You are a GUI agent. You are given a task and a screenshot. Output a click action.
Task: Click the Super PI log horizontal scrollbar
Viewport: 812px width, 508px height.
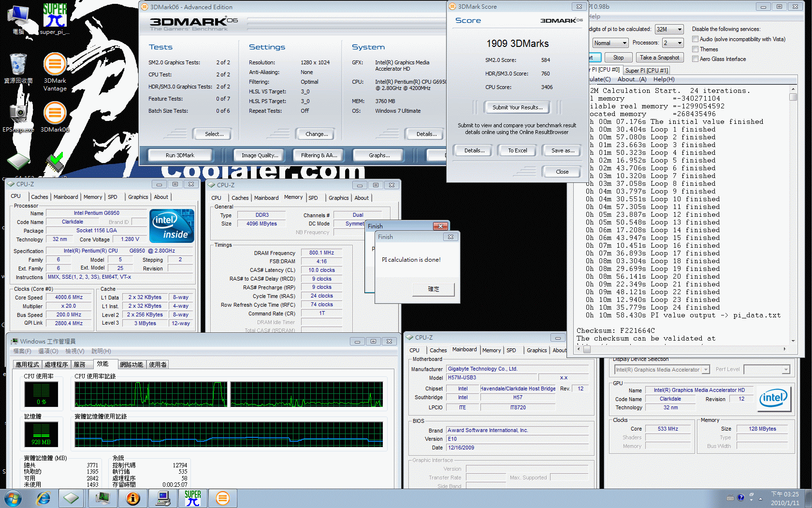point(682,348)
